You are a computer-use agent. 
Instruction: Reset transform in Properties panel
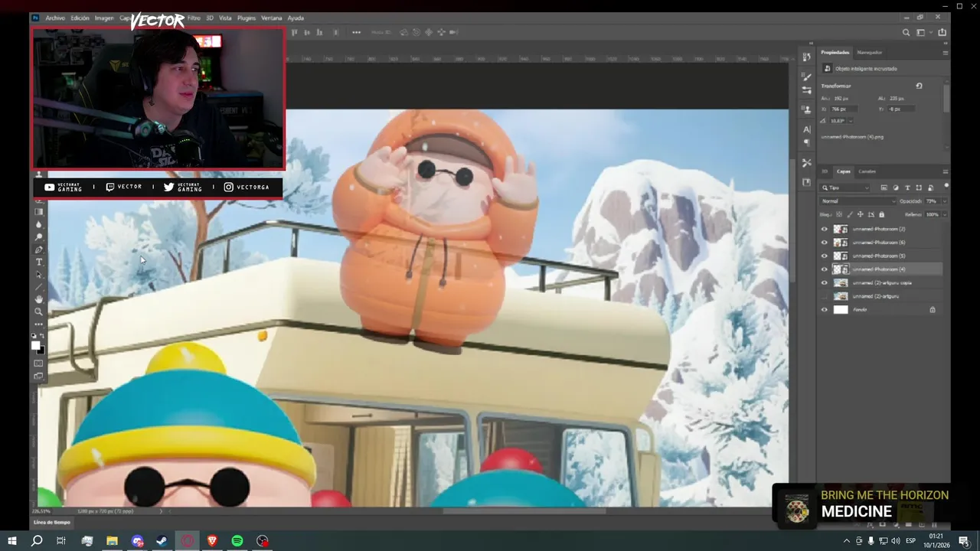[x=919, y=86]
